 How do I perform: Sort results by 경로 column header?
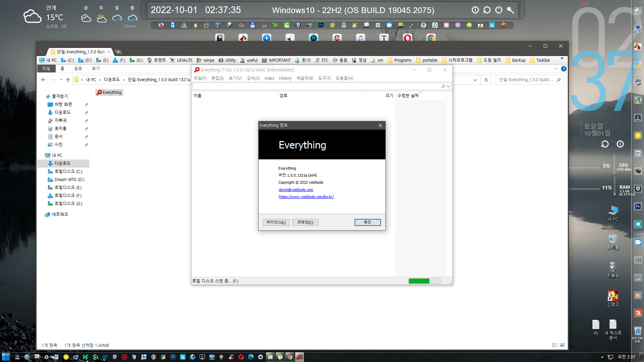(x=320, y=96)
